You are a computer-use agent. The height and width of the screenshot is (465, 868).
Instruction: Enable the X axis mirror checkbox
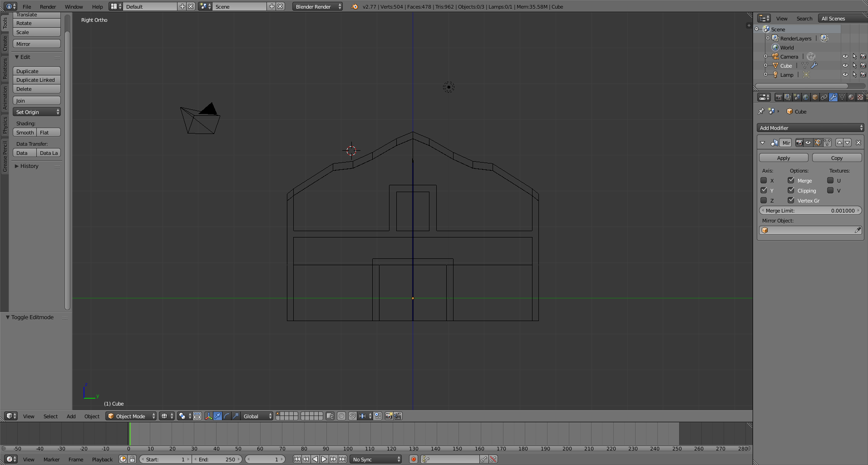click(764, 181)
